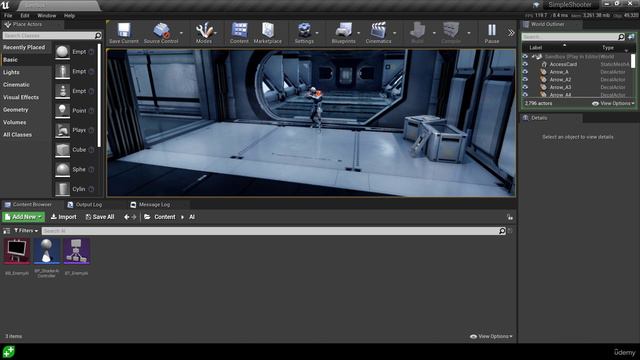Click the green icon in bottom-left corner

coord(8,351)
